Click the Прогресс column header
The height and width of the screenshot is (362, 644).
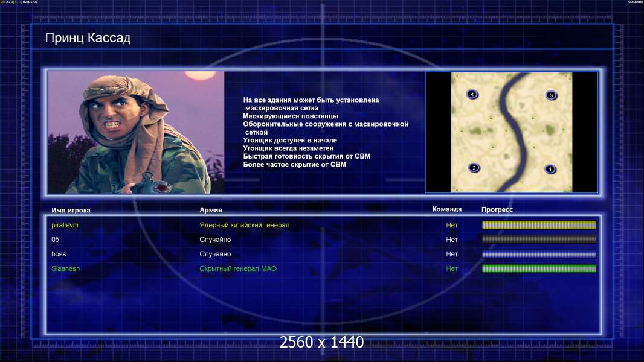[497, 209]
